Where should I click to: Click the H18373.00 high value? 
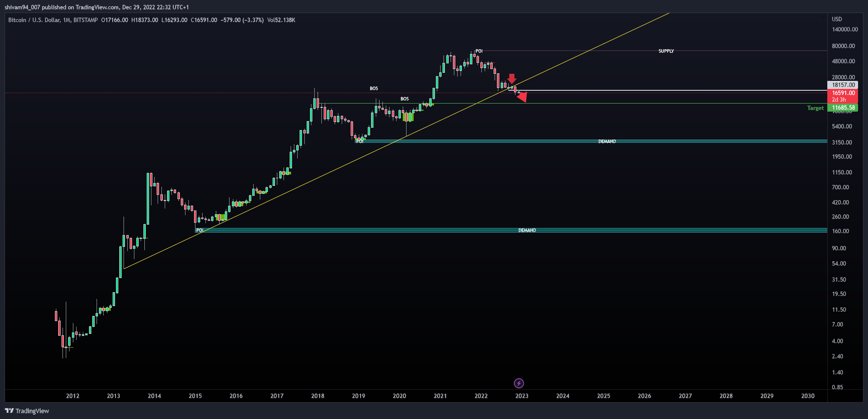point(145,20)
